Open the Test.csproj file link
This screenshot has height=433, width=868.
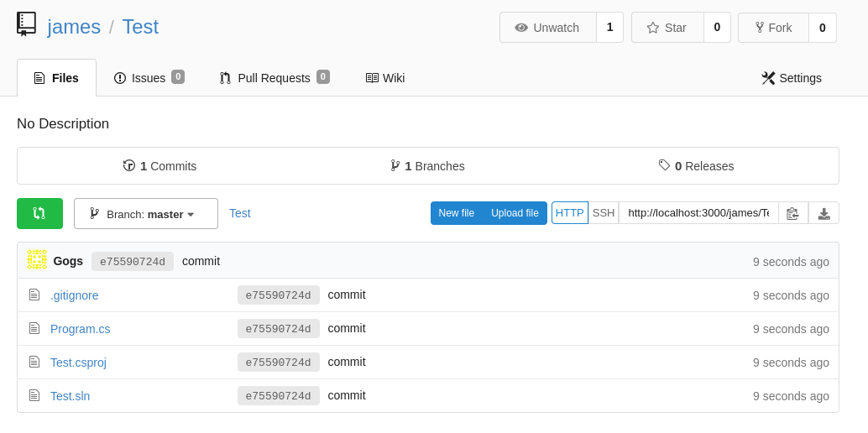(x=78, y=363)
